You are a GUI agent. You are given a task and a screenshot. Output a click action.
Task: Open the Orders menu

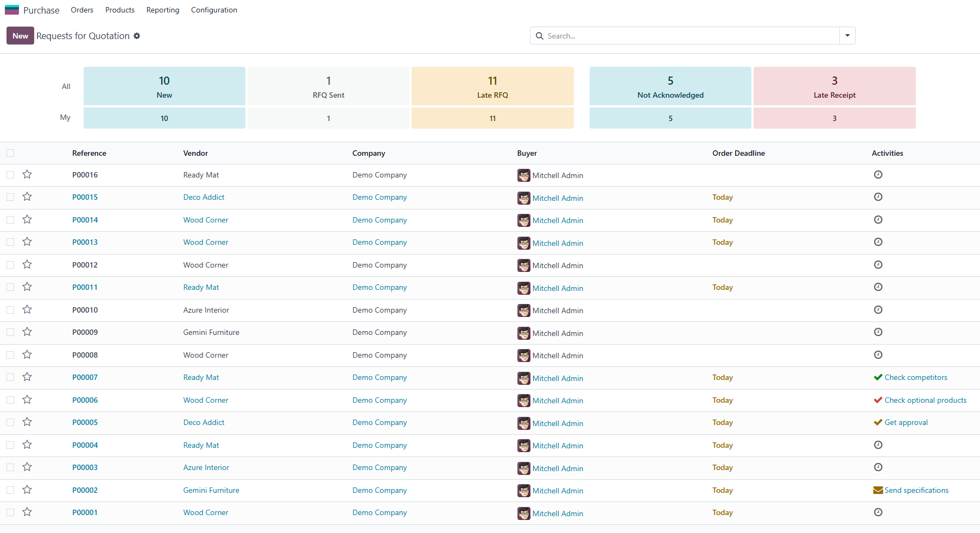click(82, 10)
